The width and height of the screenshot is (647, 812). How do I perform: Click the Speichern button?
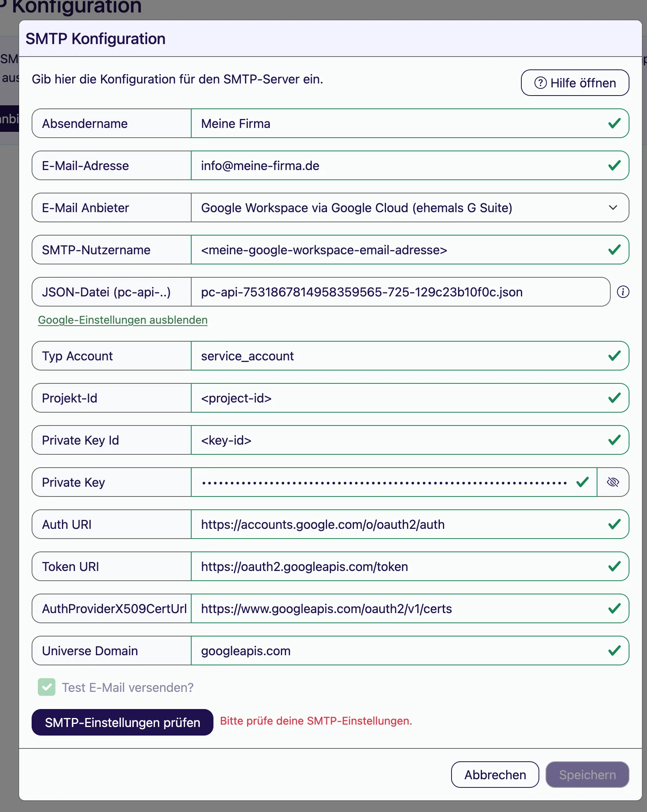coord(587,775)
